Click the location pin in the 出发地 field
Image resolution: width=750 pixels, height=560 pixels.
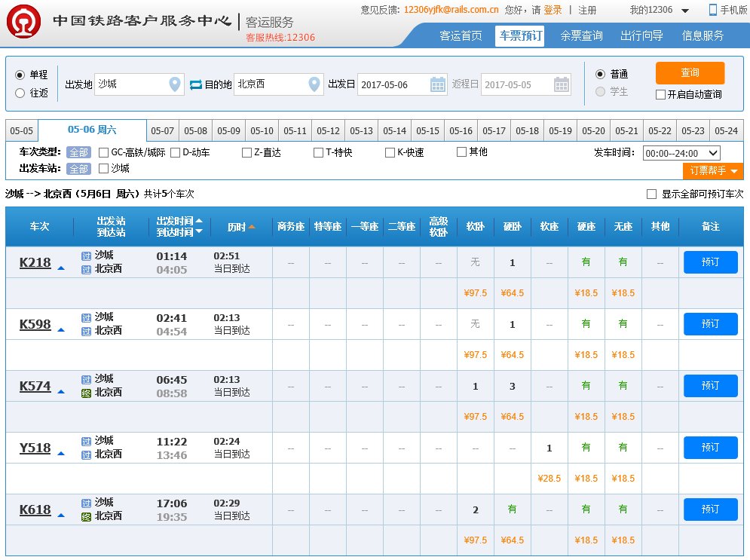pos(175,85)
